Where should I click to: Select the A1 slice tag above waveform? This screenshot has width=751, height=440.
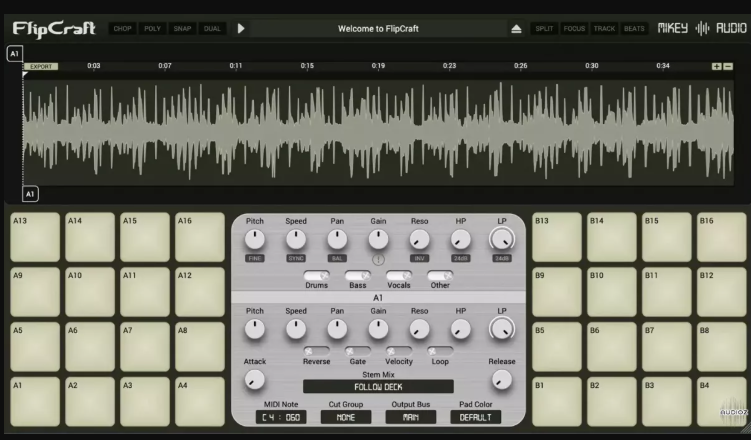click(x=15, y=54)
